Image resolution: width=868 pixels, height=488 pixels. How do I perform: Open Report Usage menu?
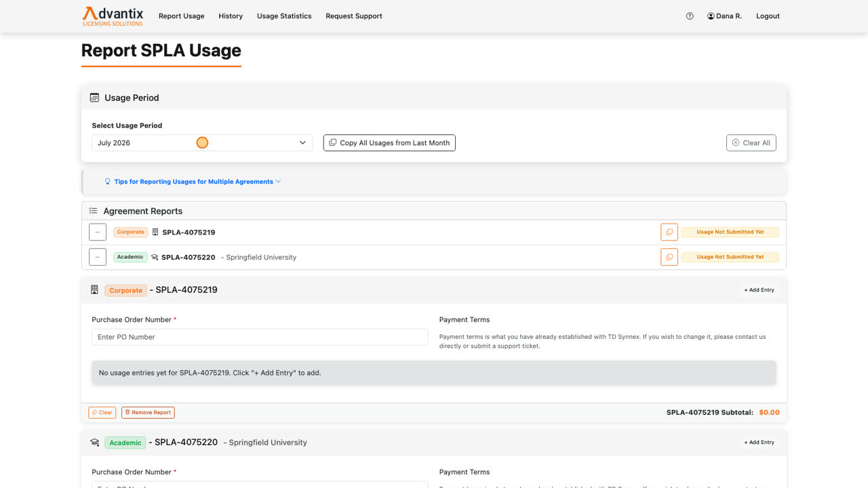tap(181, 16)
